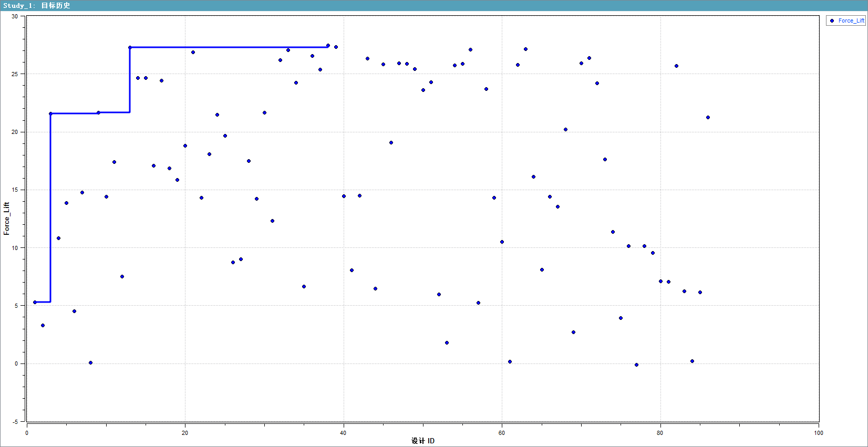
Task: Select the data point at design ID 20
Action: 185,145
